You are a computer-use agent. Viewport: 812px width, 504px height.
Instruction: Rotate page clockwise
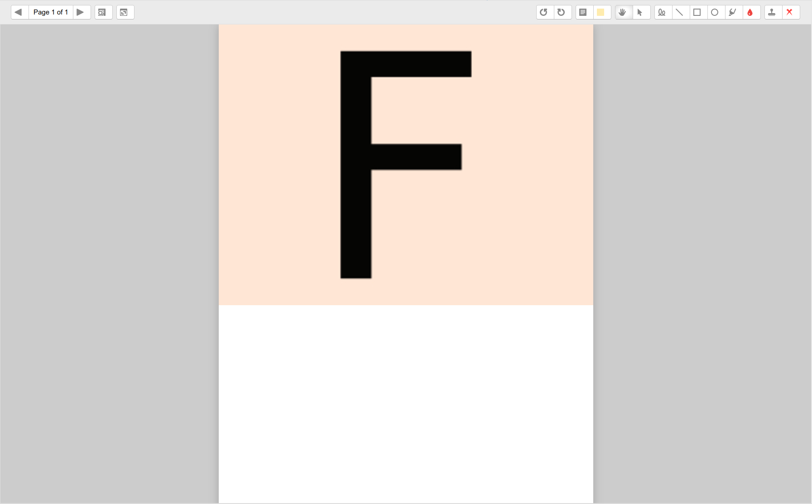coord(562,12)
